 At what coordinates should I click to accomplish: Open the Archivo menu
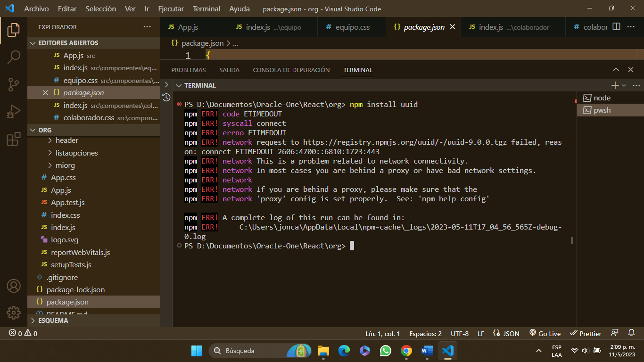(x=36, y=9)
